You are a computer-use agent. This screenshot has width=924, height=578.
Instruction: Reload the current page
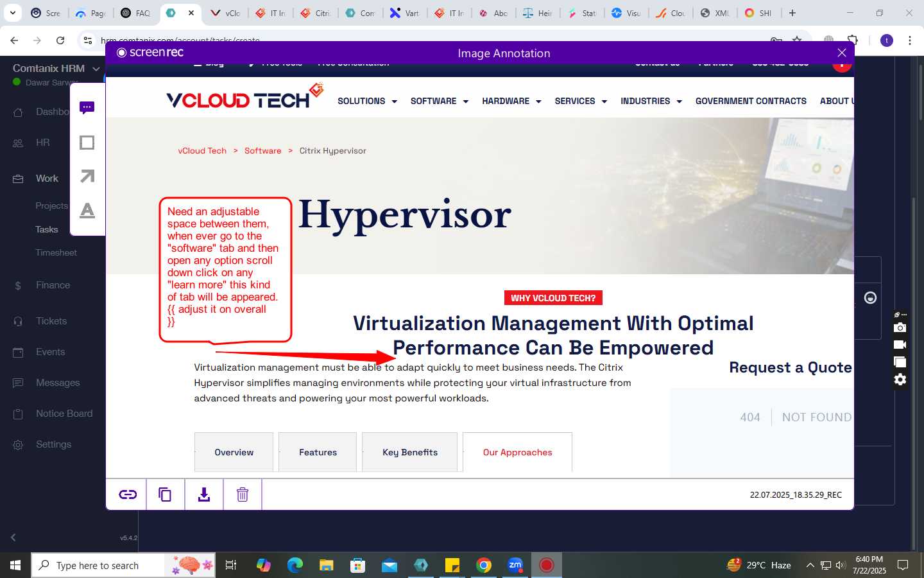coord(60,40)
